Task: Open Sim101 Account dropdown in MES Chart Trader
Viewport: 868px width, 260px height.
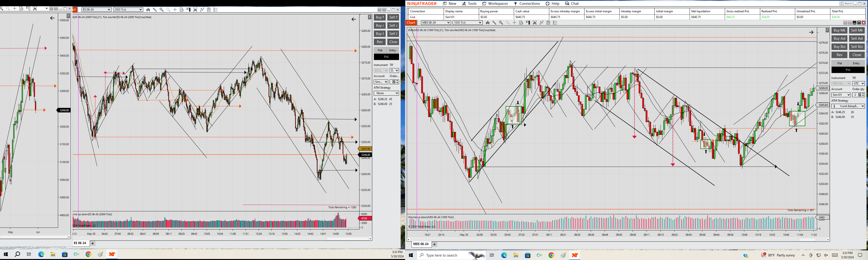Action: tap(841, 95)
